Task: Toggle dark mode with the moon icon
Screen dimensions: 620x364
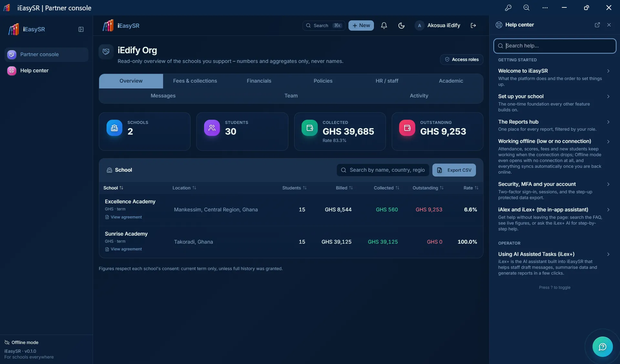Action: tap(401, 25)
